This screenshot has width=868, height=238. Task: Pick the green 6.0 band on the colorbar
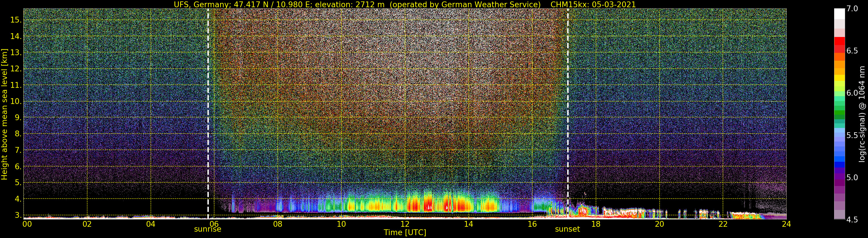pyautogui.click(x=839, y=93)
